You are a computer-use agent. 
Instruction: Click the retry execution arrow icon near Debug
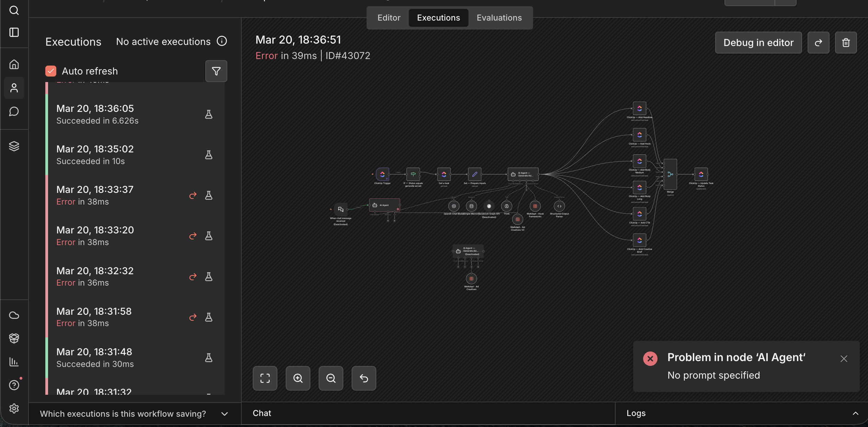point(818,43)
